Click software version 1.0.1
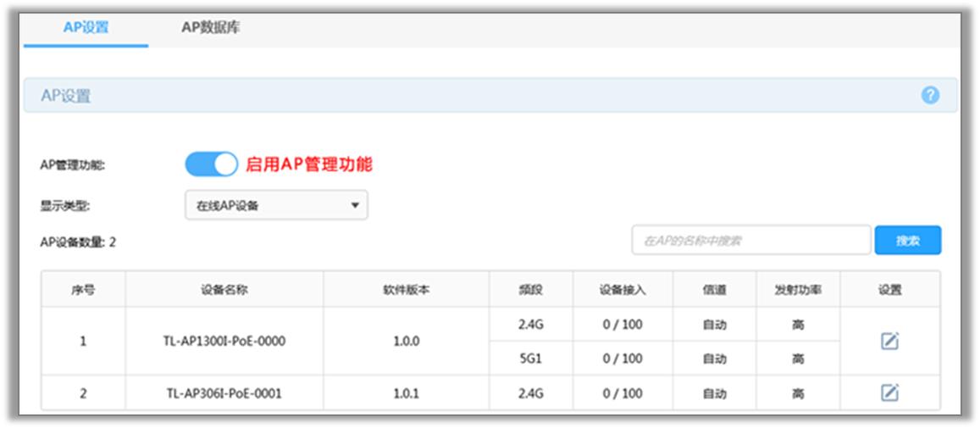980x428 pixels. click(407, 393)
